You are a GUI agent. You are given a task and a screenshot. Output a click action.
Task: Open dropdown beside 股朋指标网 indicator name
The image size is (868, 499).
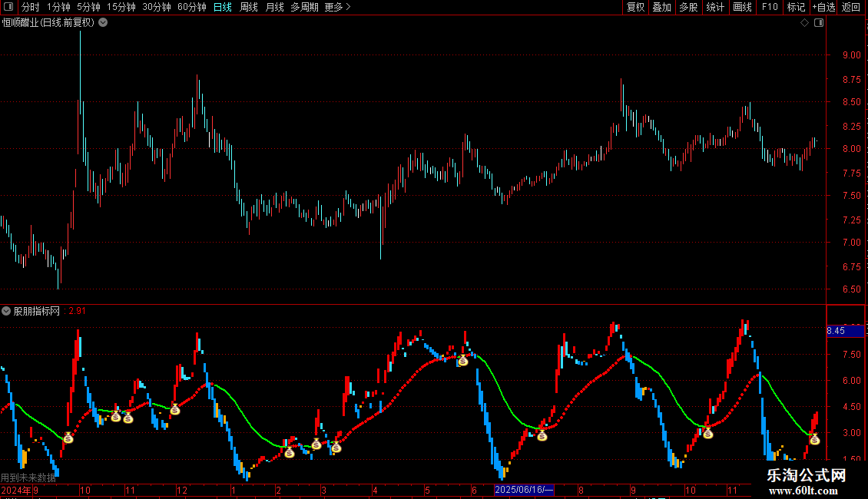[6, 311]
